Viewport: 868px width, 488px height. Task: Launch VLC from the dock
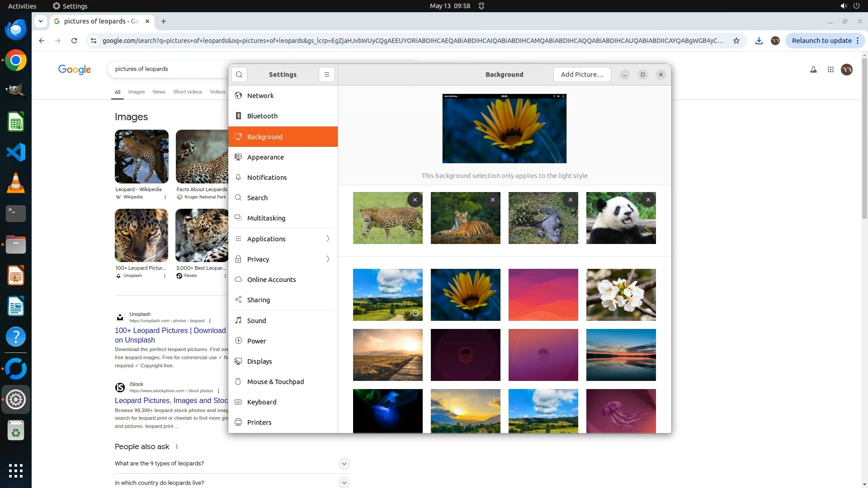coord(16,183)
